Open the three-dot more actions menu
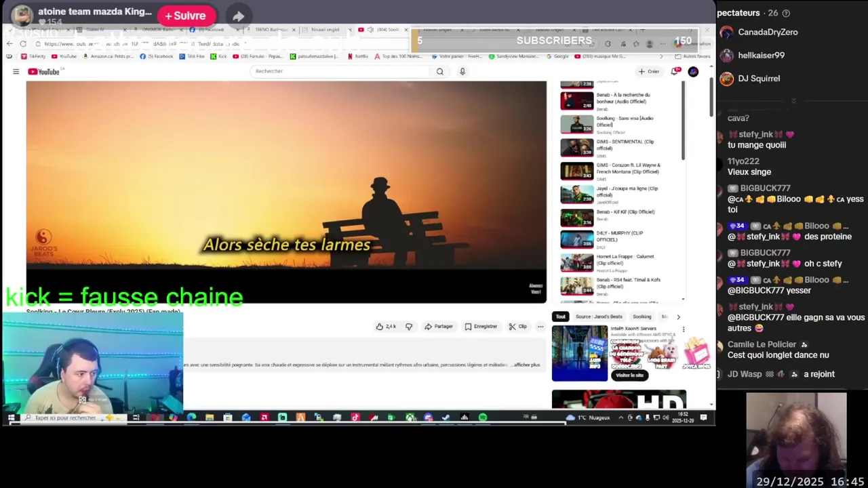This screenshot has height=488, width=868. (540, 327)
